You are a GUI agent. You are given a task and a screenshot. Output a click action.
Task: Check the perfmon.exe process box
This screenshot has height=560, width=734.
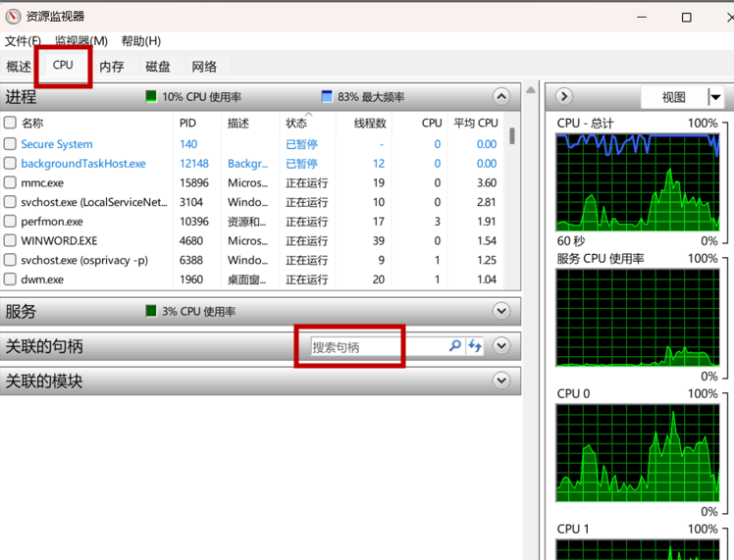point(10,221)
